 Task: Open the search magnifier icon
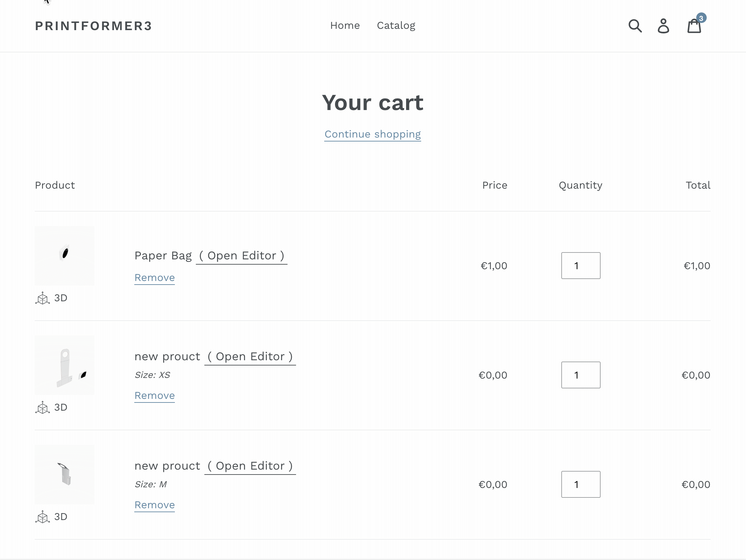(635, 26)
